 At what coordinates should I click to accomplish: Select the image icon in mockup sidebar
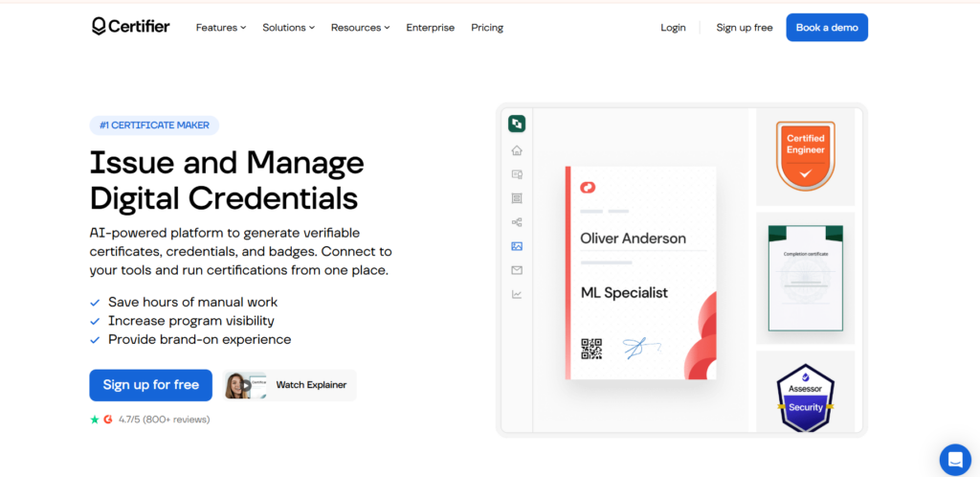point(516,246)
